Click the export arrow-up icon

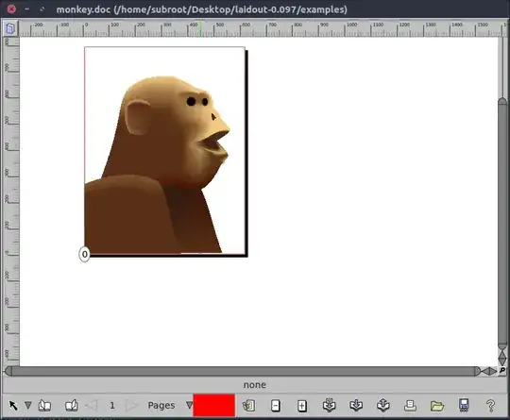pos(383,405)
